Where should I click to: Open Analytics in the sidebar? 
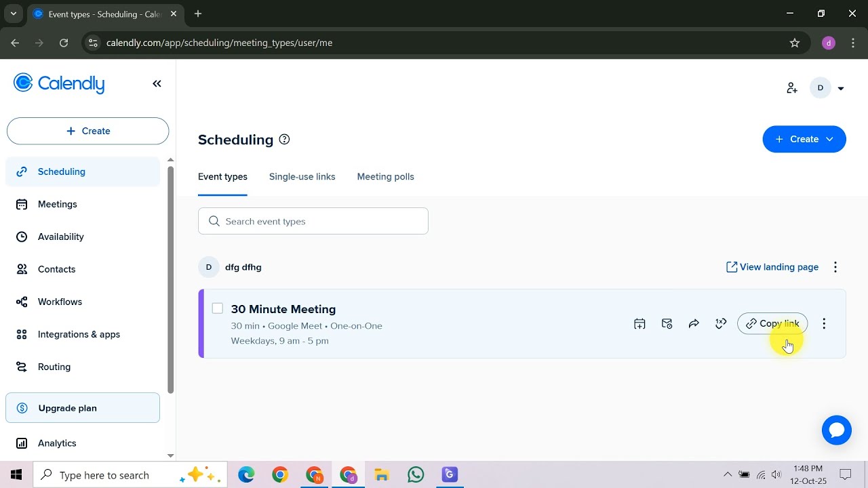(83, 443)
